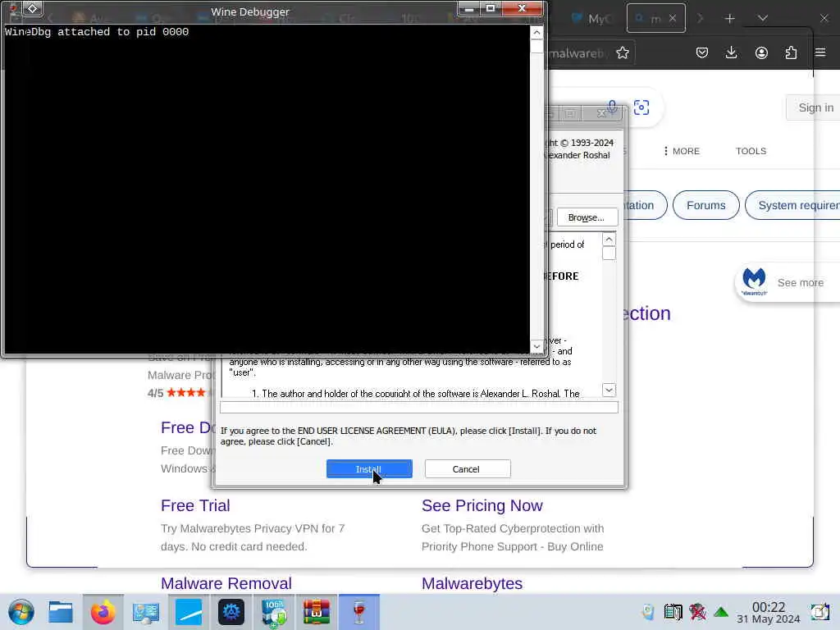The image size is (840, 630).
Task: Switch to Firefox from the taskbar
Action: pyautogui.click(x=103, y=612)
